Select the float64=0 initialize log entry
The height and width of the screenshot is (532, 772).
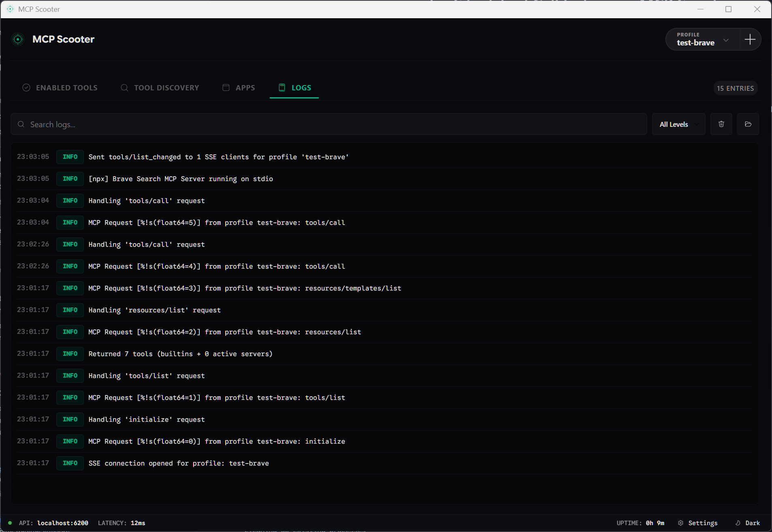384,441
